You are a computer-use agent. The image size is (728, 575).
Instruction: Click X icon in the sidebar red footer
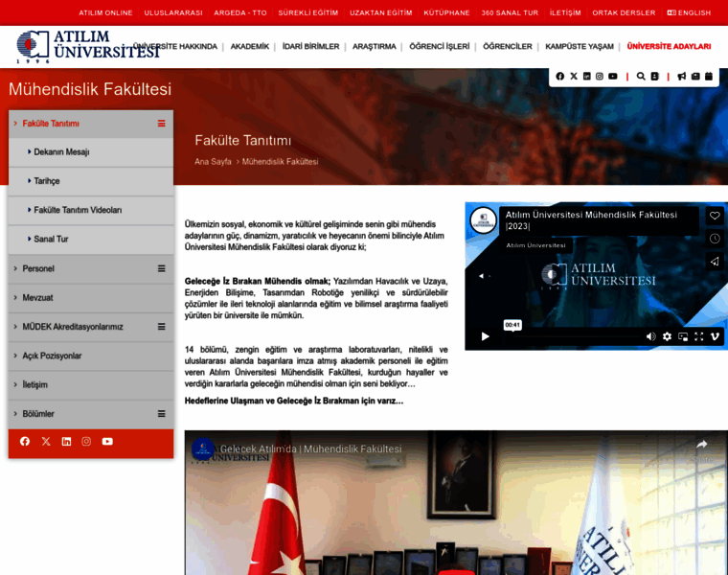[x=46, y=441]
